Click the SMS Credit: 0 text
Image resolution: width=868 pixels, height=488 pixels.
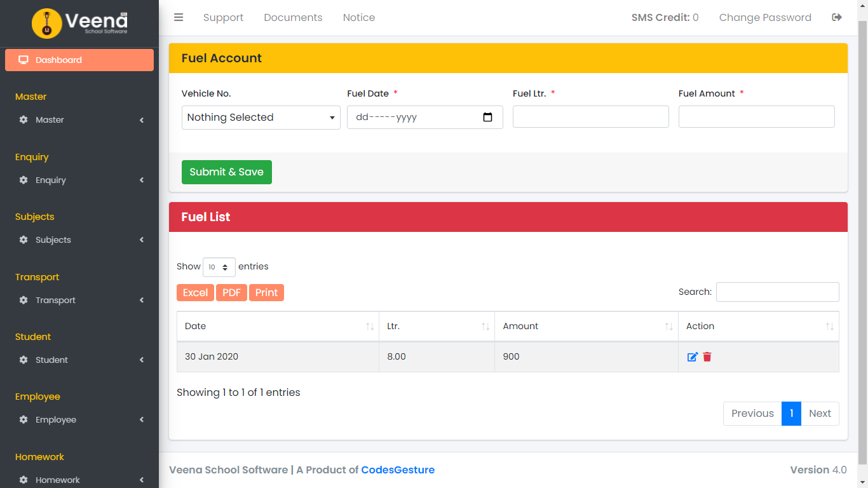click(665, 17)
